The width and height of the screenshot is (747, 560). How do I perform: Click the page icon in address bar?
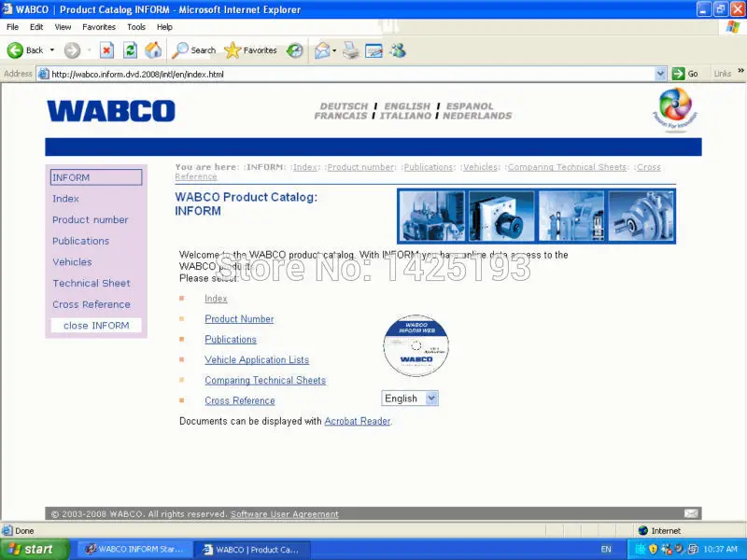44,74
